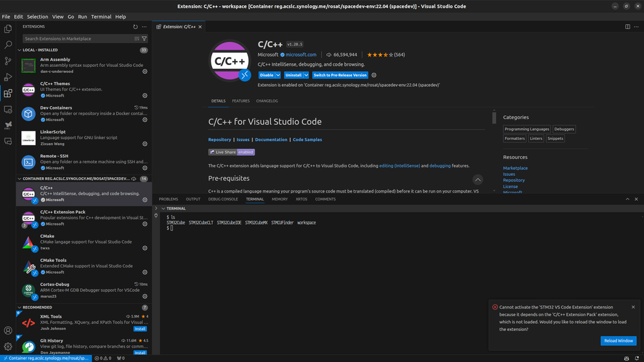Open the Marketplace resource link
Screen dimensions: 644x362
pyautogui.click(x=515, y=168)
